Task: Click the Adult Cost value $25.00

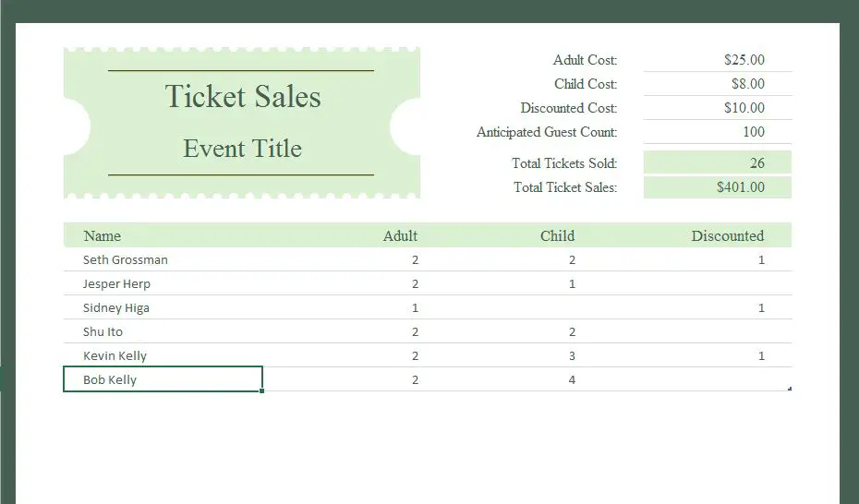Action: coord(744,60)
